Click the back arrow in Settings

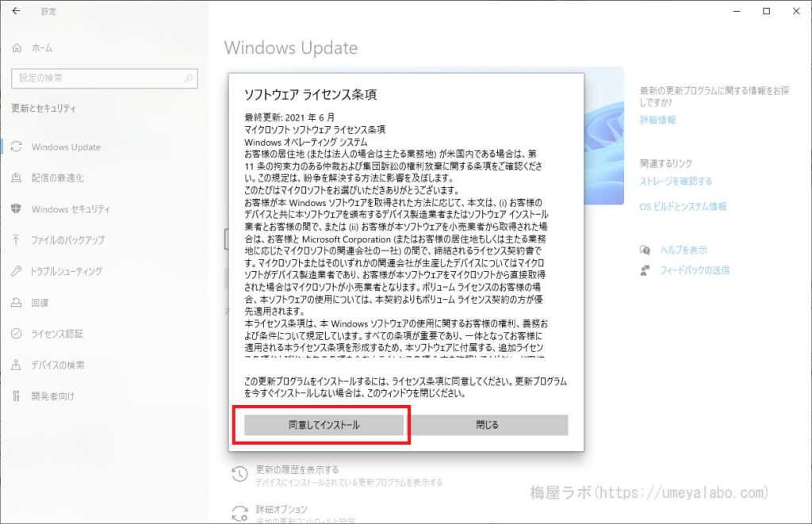(17, 11)
